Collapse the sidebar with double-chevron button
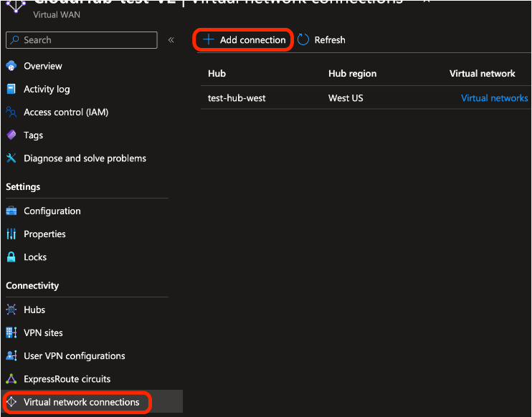 pyautogui.click(x=171, y=40)
